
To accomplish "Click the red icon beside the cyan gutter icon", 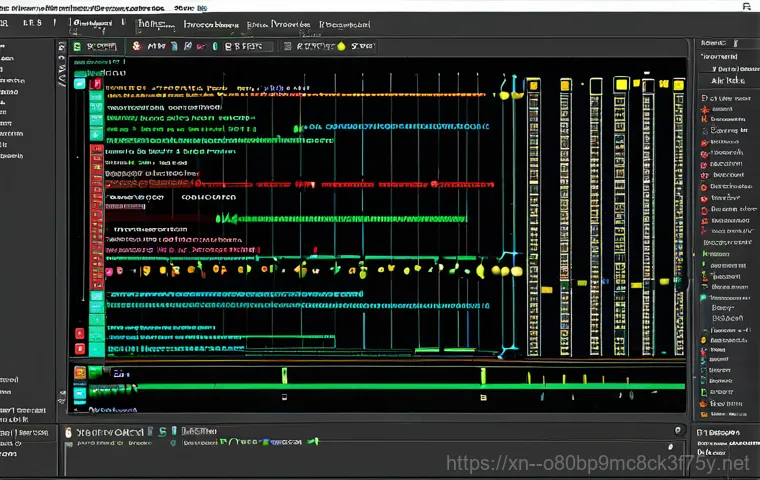I will point(96,84).
